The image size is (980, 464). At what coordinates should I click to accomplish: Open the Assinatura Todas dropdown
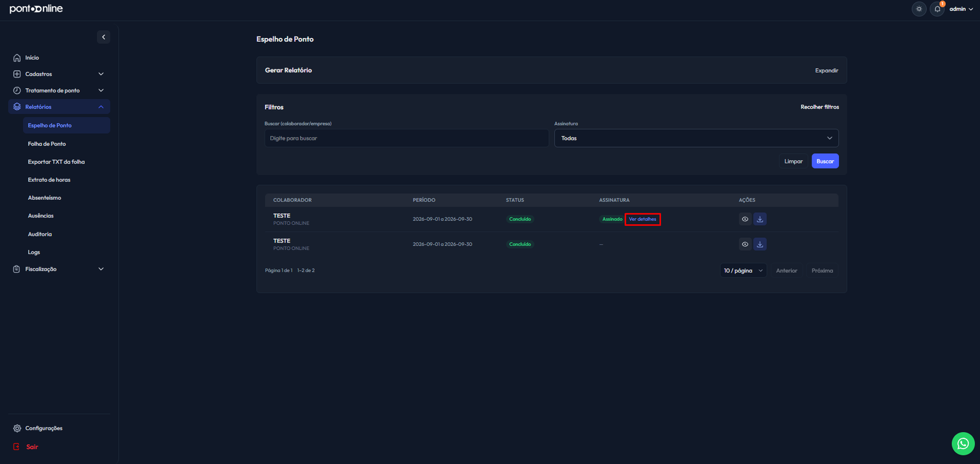(696, 138)
